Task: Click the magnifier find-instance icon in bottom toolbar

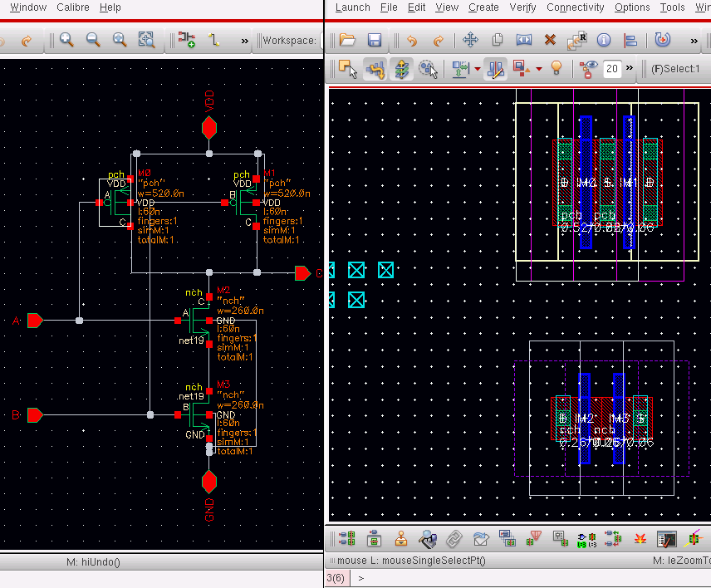Action: pyautogui.click(x=428, y=538)
